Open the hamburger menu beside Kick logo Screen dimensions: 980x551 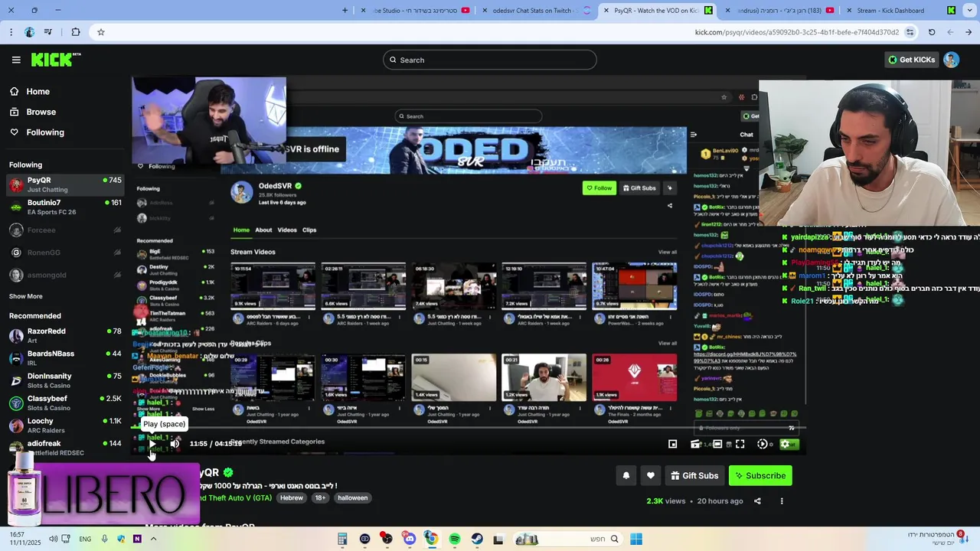pos(16,60)
